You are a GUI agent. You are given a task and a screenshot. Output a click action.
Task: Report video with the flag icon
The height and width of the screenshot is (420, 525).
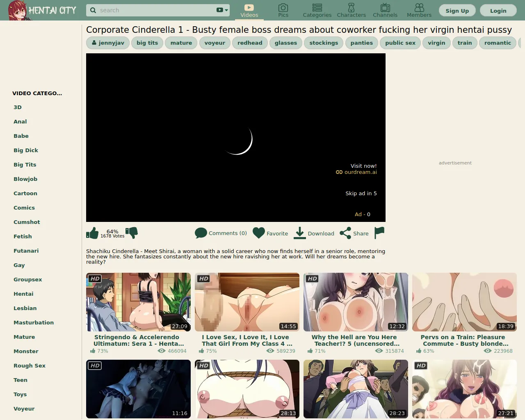pyautogui.click(x=379, y=233)
